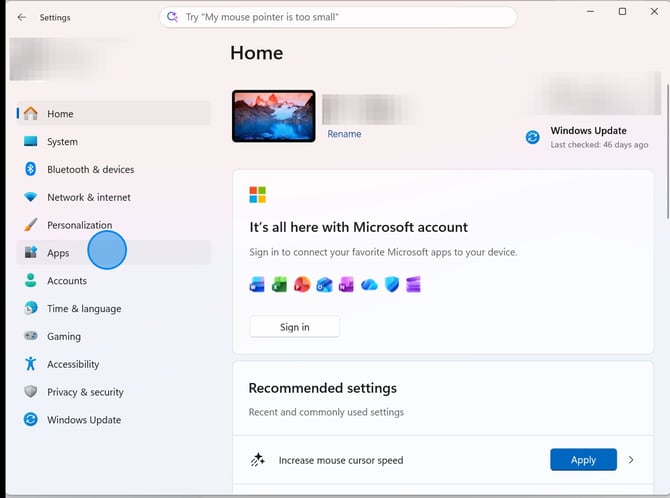Open Network & internet settings
Image resolution: width=670 pixels, height=498 pixels.
coord(114,197)
